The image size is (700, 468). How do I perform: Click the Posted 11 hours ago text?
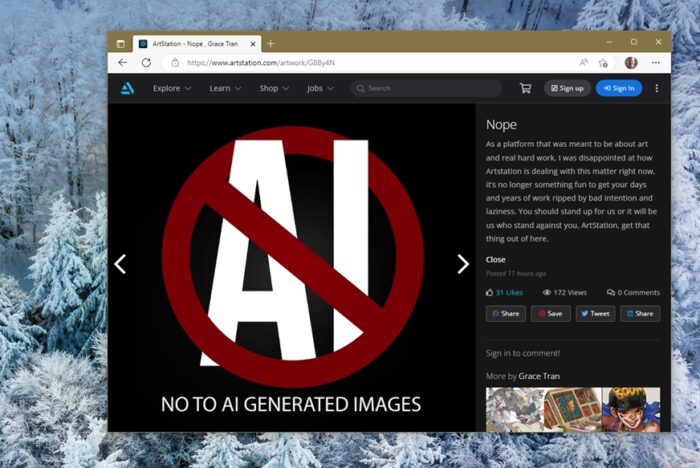tap(516, 273)
